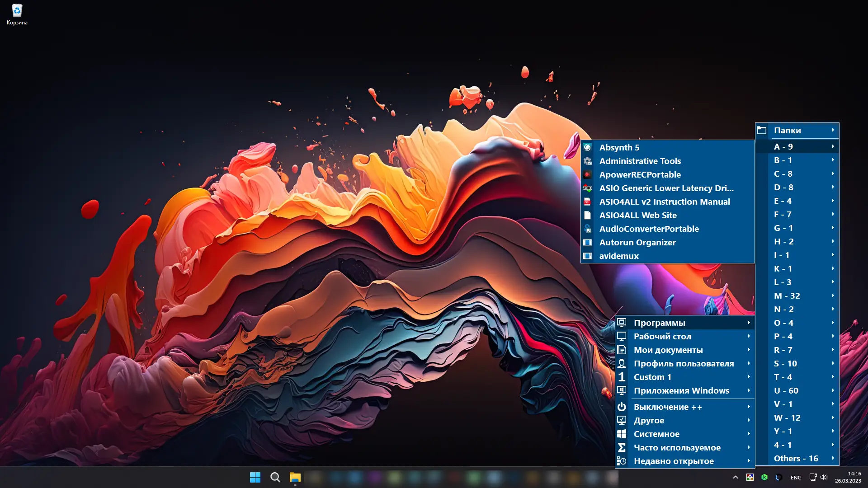Open ASIO4ALL v2 Instruction Manual PDF

(664, 202)
